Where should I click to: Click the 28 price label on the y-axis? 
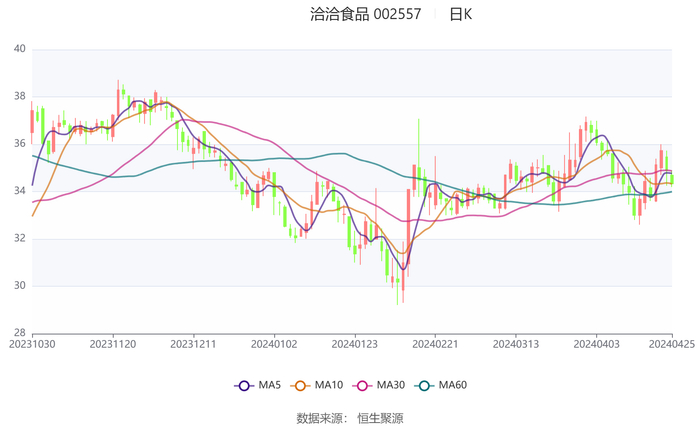click(x=19, y=333)
